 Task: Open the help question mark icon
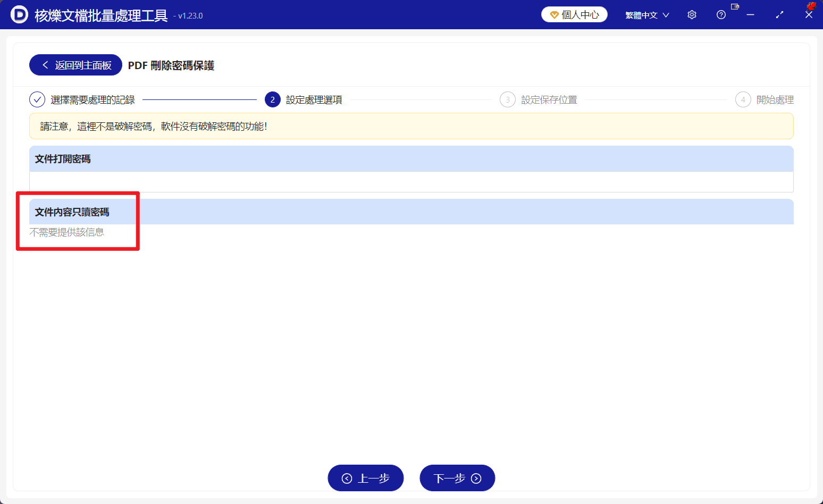721,15
